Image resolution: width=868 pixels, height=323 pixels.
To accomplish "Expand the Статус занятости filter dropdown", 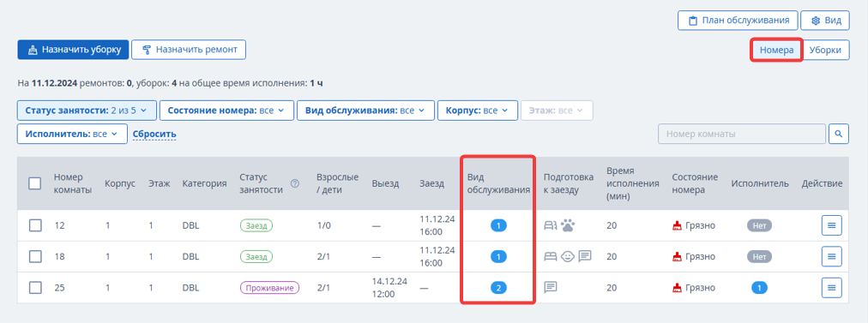I will coord(87,111).
